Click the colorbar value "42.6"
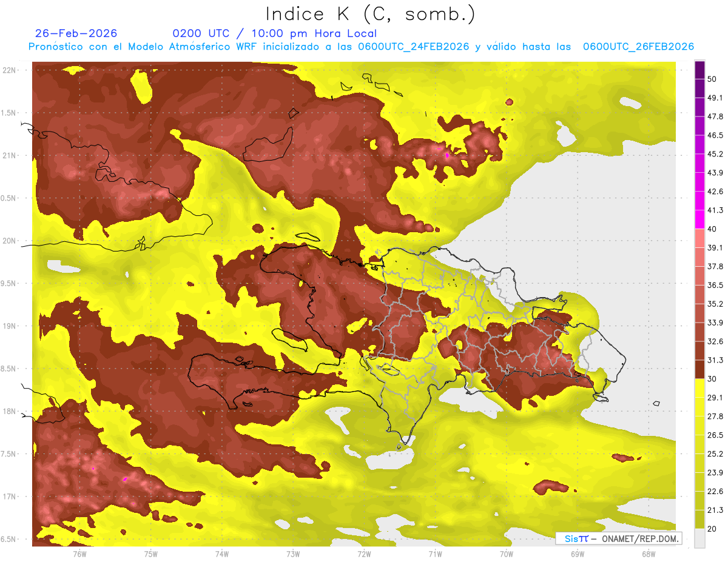The image size is (728, 562). (715, 192)
